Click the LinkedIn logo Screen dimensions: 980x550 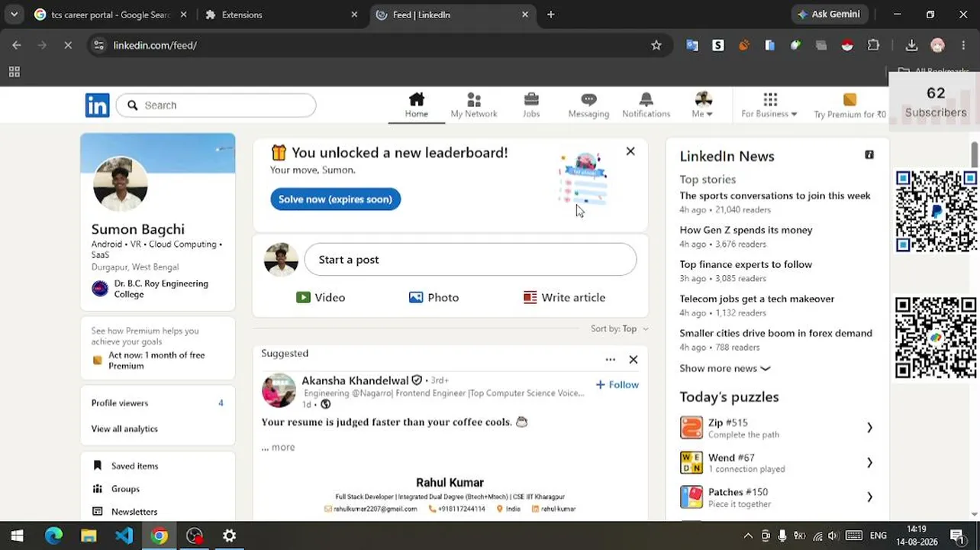tap(97, 105)
